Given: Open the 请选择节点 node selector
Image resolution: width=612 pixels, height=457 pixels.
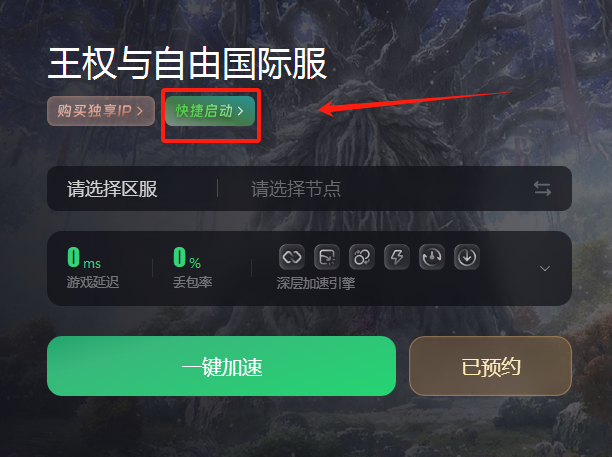Looking at the screenshot, I should pos(296,189).
